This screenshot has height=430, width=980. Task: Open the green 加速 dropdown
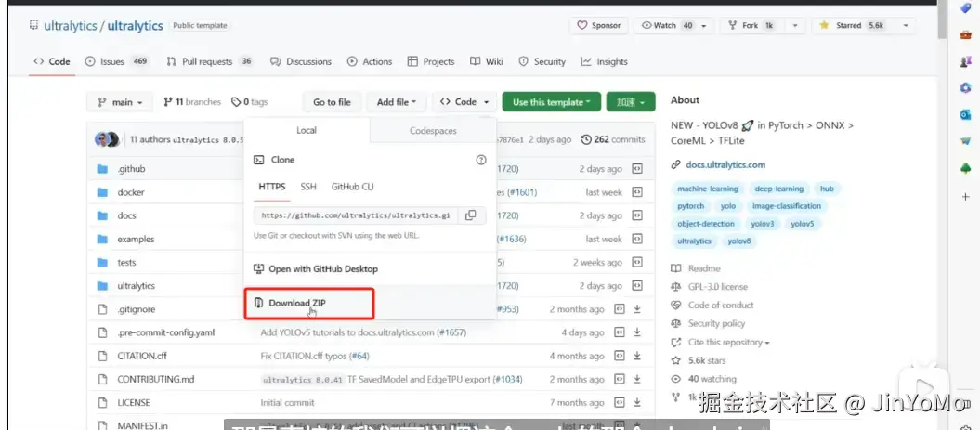631,102
